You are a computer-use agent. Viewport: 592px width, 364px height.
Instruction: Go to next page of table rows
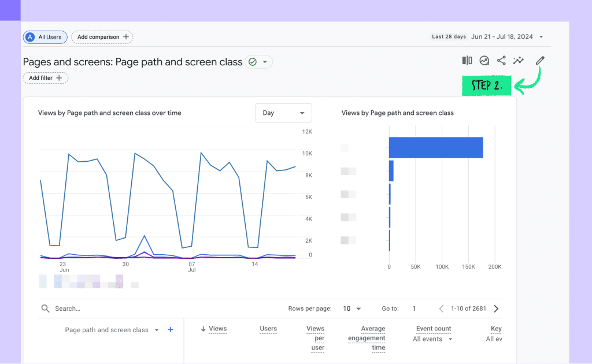(496, 309)
